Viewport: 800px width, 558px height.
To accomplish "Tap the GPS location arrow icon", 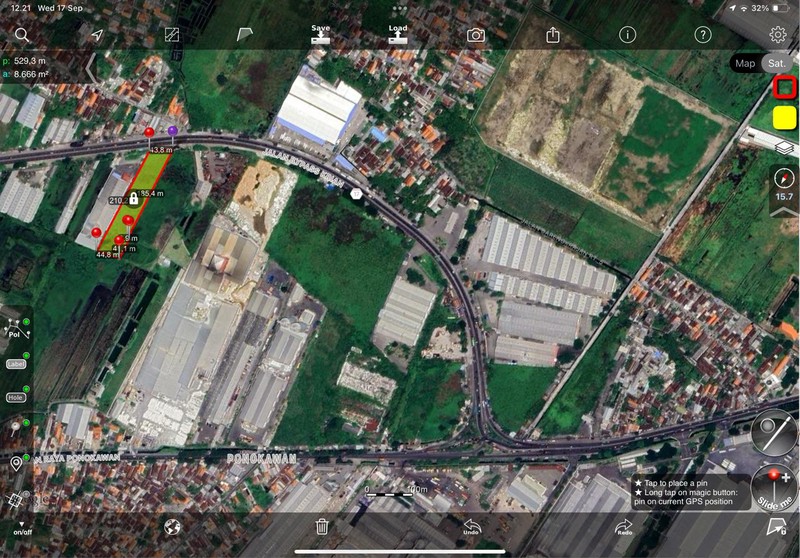I will (97, 35).
